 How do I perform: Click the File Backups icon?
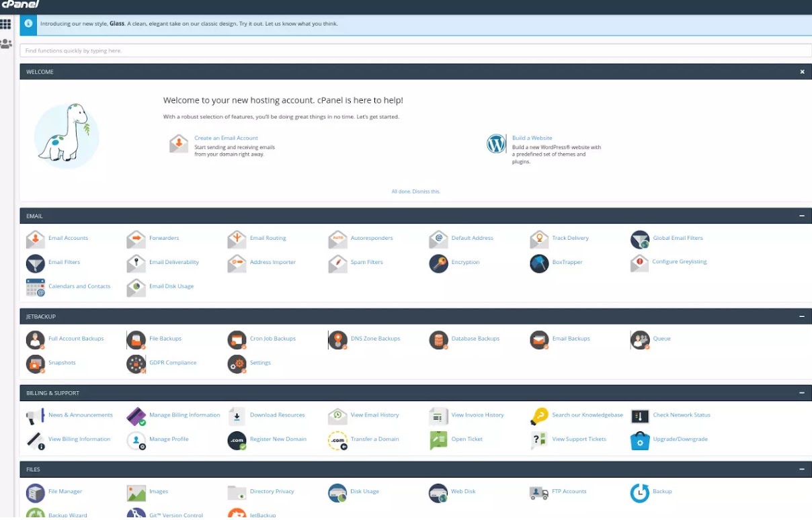pyautogui.click(x=136, y=340)
